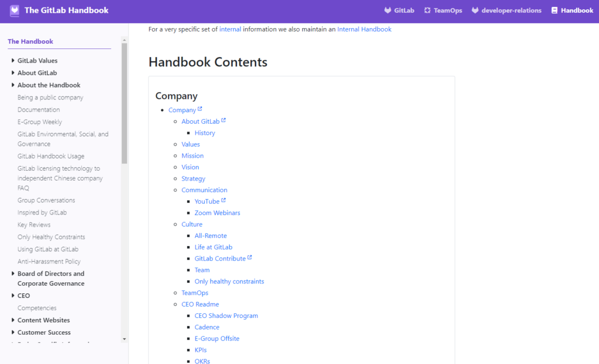The image size is (599, 364).
Task: Select Inspired by GitLab in sidebar
Action: click(42, 213)
